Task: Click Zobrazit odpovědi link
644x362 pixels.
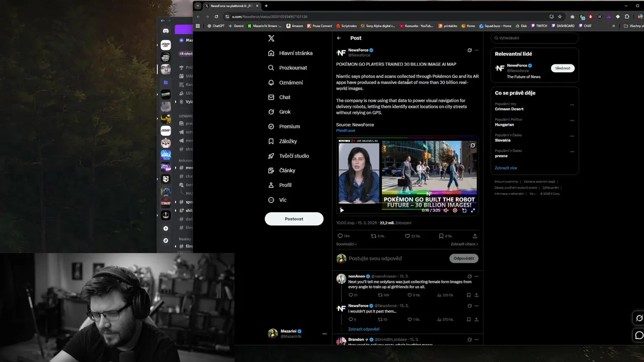Action: click(364, 329)
